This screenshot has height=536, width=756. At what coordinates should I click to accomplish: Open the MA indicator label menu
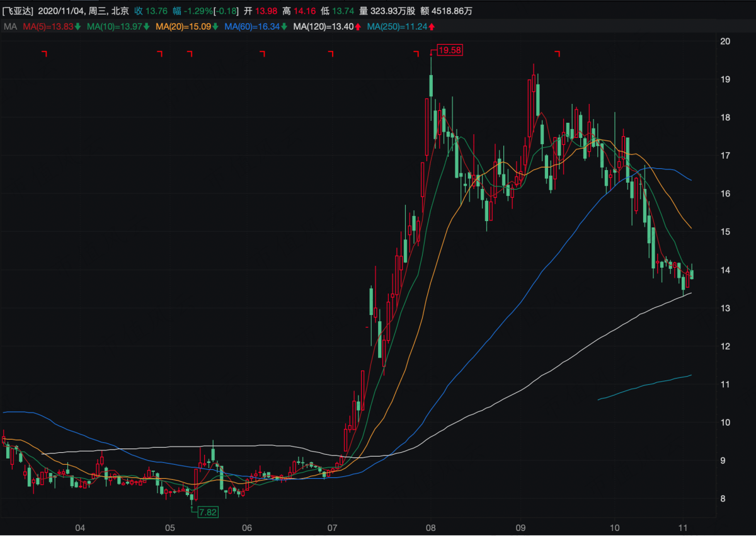tap(10, 26)
